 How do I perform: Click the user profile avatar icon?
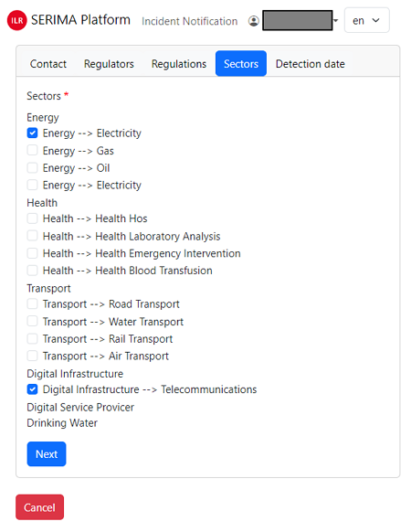point(254,21)
